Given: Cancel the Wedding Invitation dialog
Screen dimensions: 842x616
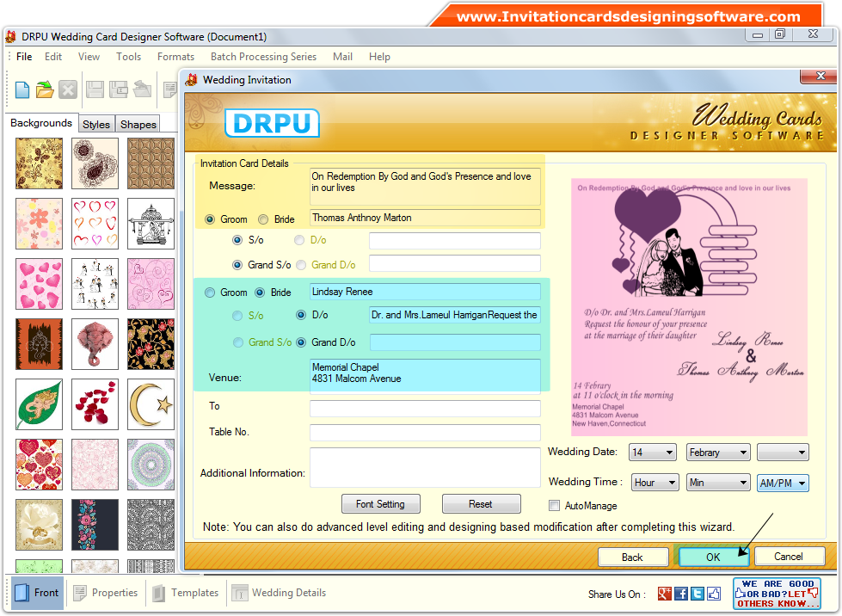Looking at the screenshot, I should pyautogui.click(x=789, y=557).
